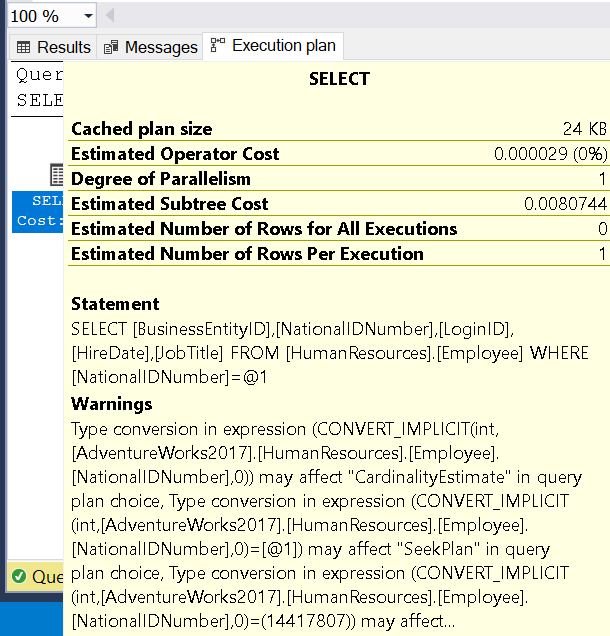610x636 pixels.
Task: Click the Estimated Subtree Cost row
Action: 339,204
